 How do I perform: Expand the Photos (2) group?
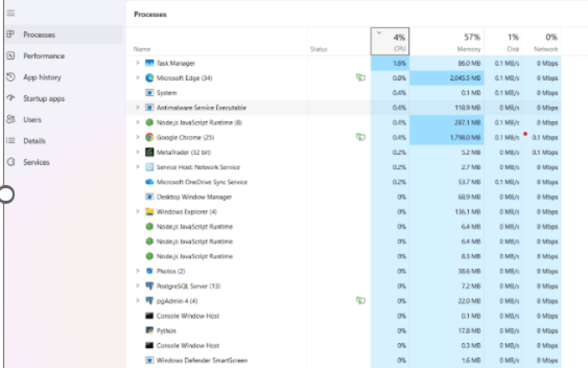pyautogui.click(x=138, y=271)
